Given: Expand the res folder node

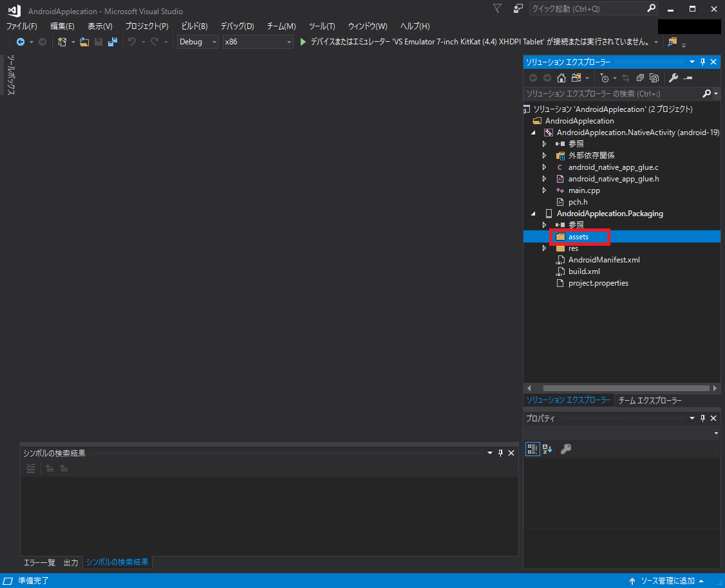Looking at the screenshot, I should 544,248.
